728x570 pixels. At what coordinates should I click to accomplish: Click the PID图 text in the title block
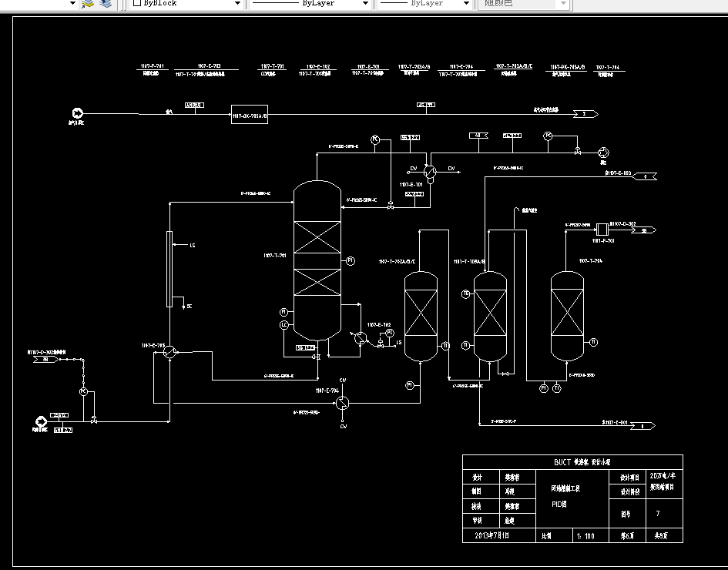(x=559, y=504)
